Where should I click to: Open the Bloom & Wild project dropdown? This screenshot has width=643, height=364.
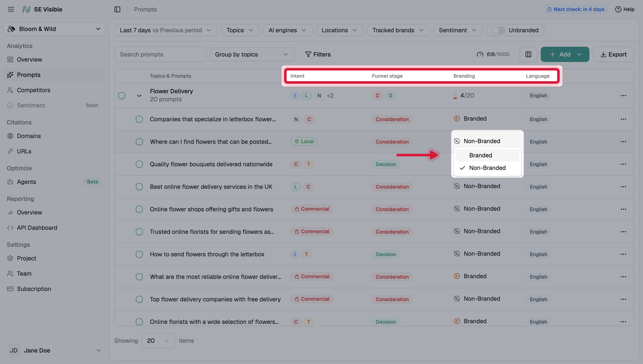54,29
